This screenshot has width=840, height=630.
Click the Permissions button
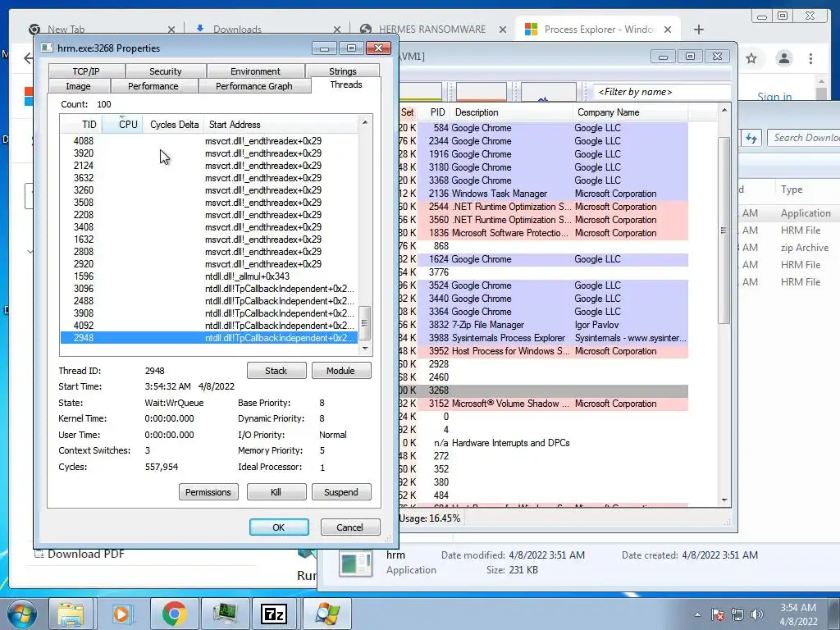point(208,492)
